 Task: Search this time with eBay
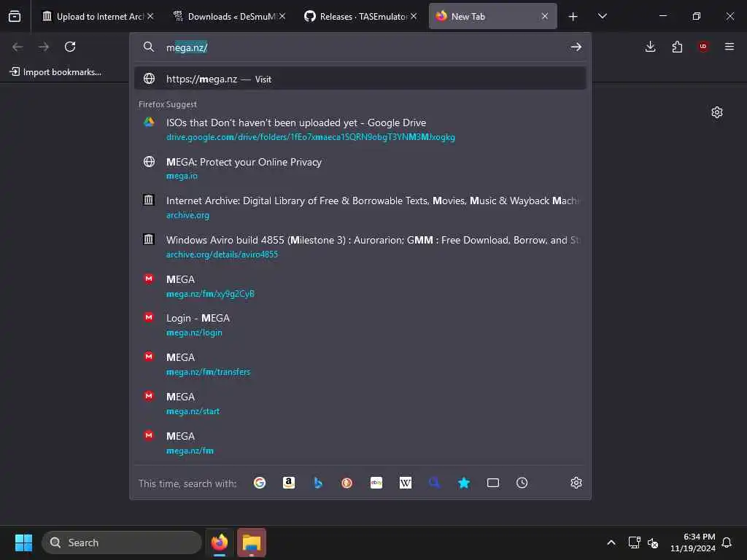tap(376, 483)
